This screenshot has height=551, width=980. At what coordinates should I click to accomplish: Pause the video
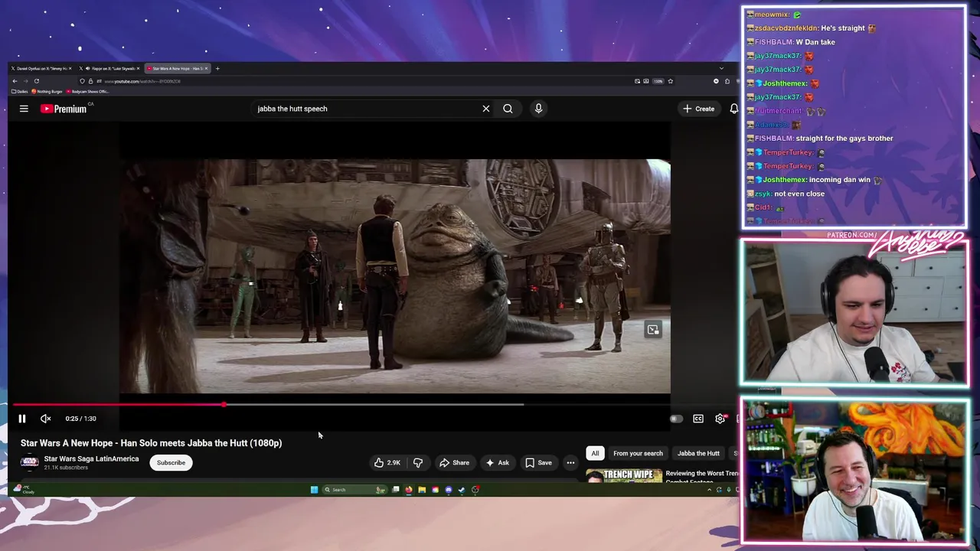[22, 419]
